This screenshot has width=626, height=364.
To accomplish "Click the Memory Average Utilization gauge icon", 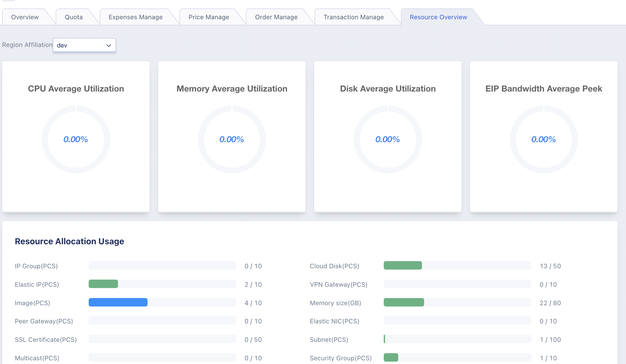I will coord(231,139).
